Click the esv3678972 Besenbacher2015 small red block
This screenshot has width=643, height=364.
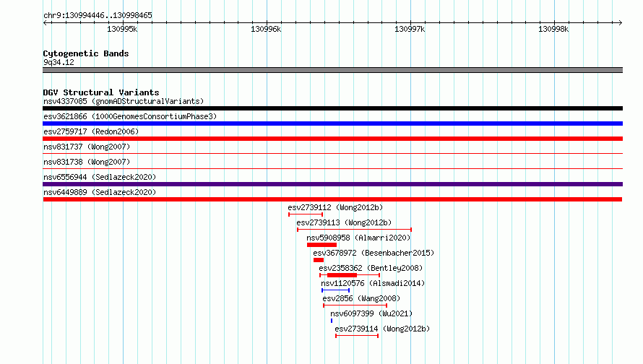coord(319,260)
